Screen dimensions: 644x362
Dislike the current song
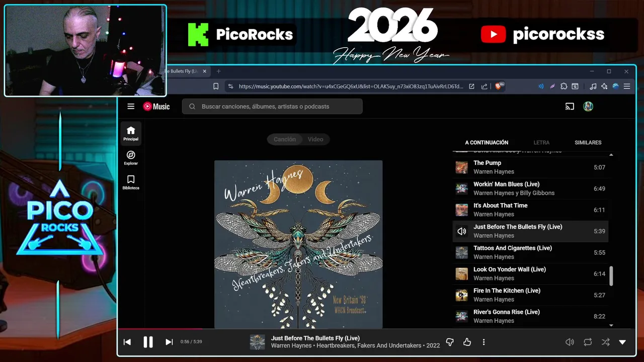(x=450, y=342)
